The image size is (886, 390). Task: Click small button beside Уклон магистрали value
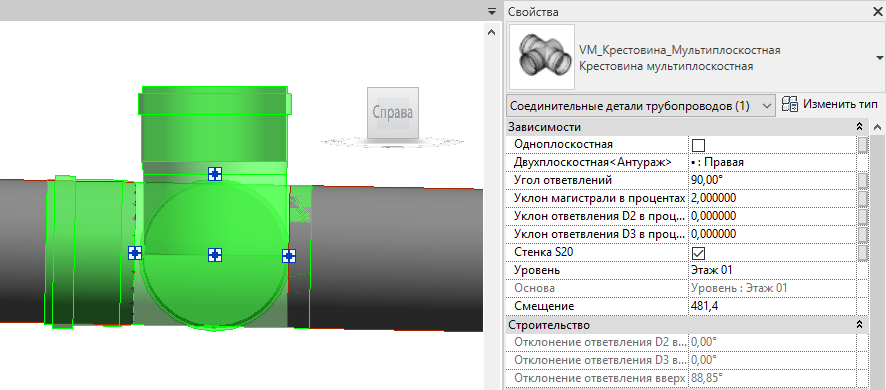point(862,198)
